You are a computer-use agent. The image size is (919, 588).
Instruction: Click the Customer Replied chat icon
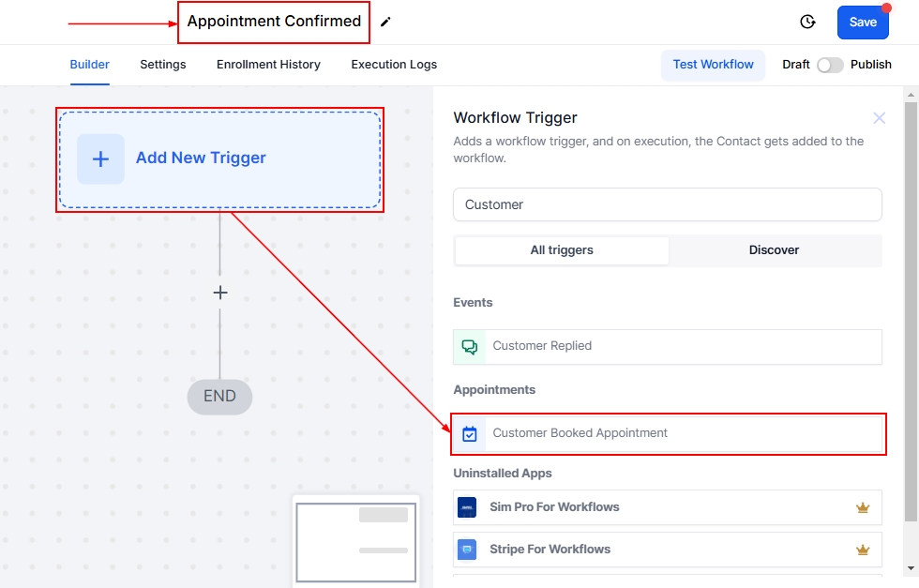470,346
